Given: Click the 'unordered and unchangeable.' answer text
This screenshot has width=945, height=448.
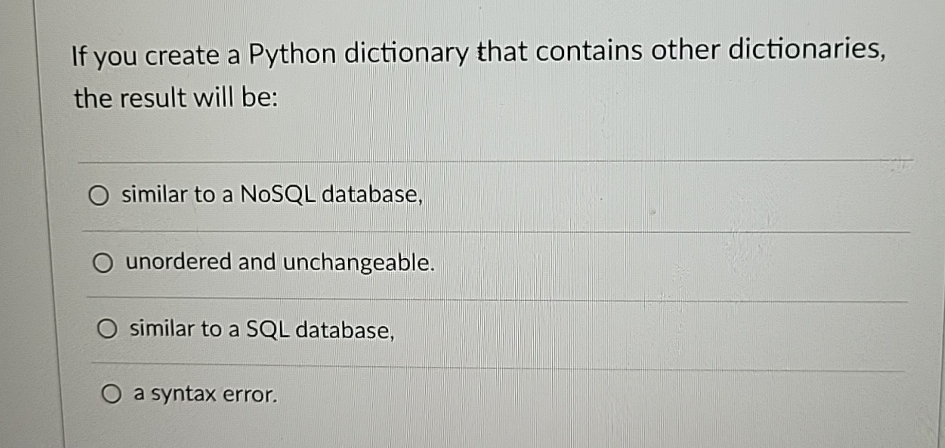Looking at the screenshot, I should pyautogui.click(x=280, y=262).
